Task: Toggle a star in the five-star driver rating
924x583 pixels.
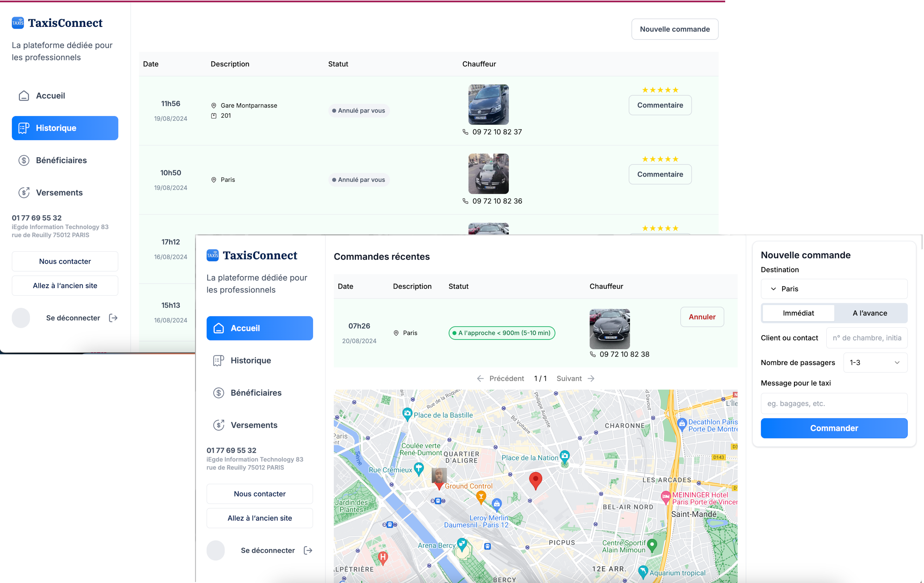Action: [x=660, y=89]
